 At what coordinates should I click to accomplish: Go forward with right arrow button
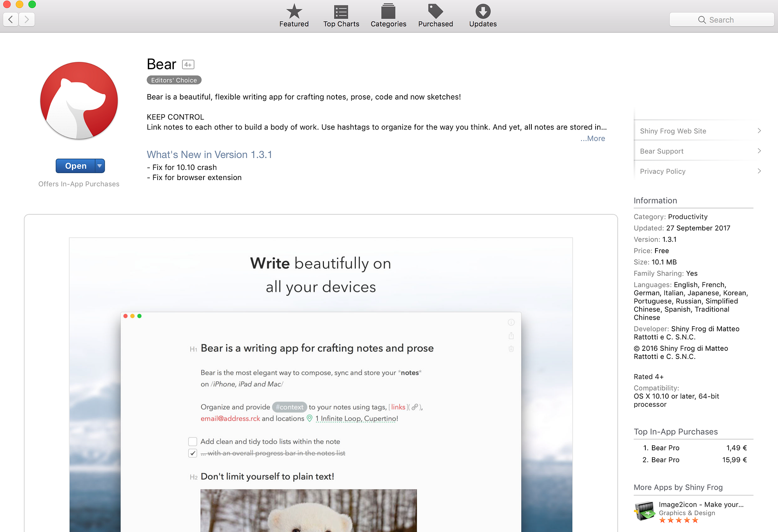[x=26, y=19]
